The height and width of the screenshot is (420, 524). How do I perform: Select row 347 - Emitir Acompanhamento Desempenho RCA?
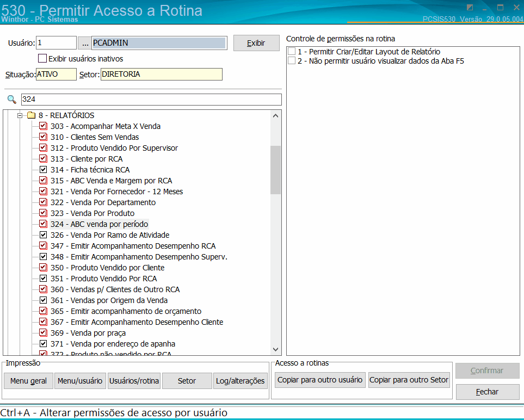133,246
